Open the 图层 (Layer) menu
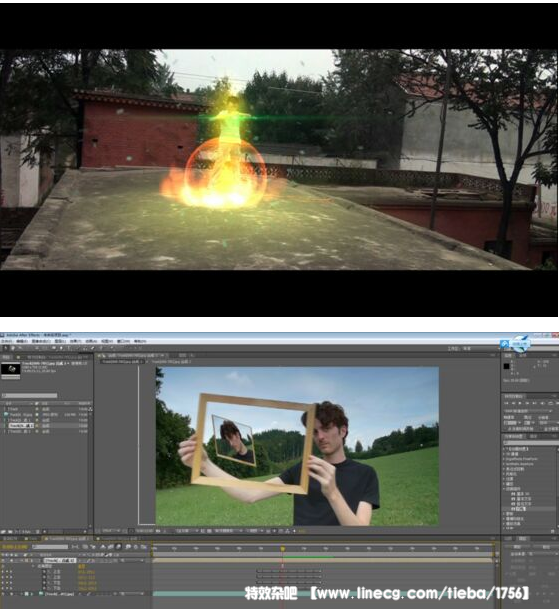559x610 pixels. (60, 341)
